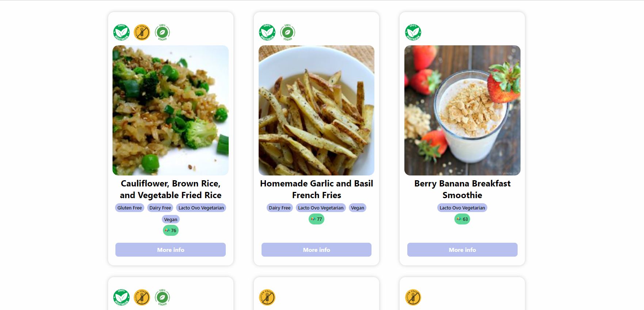This screenshot has width=644, height=310.
Task: Open More info for Berry Banana Breakfast Smoothie
Action: pyautogui.click(x=462, y=250)
